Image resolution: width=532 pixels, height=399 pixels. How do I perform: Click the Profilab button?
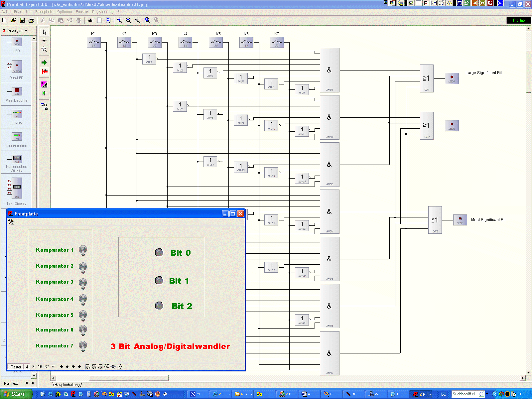(519, 20)
